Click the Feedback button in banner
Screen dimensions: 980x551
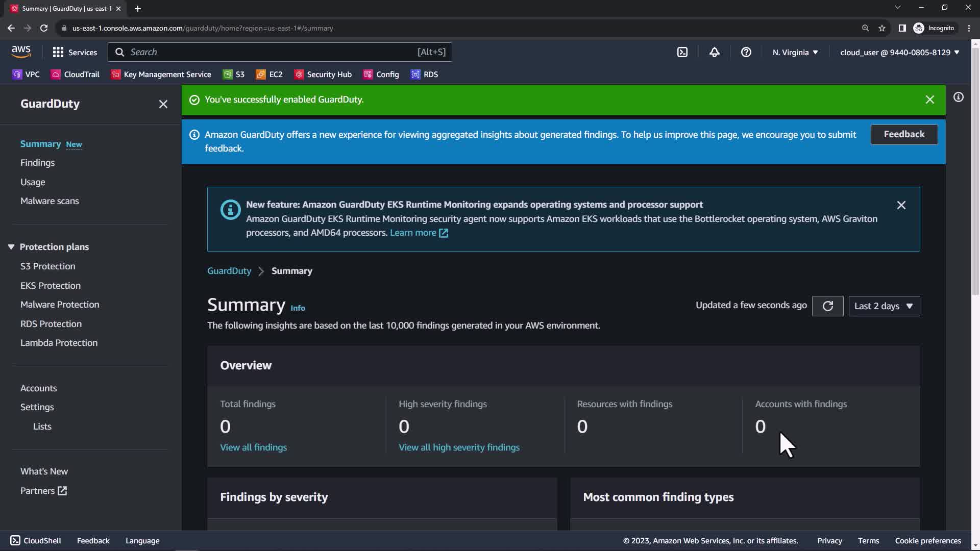(903, 134)
